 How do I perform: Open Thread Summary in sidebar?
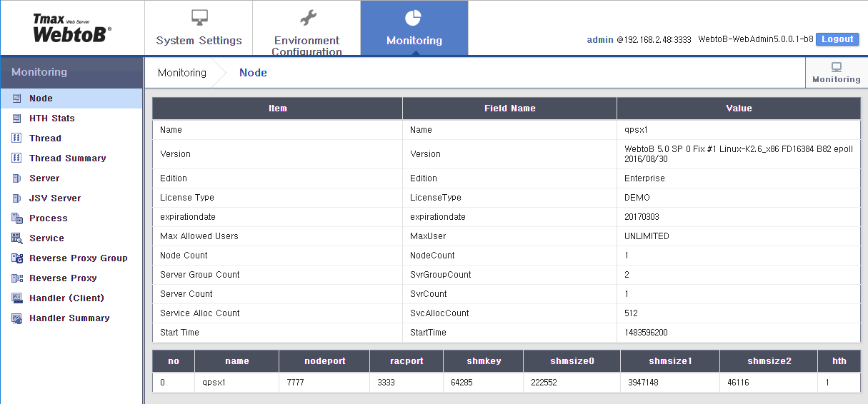click(71, 158)
